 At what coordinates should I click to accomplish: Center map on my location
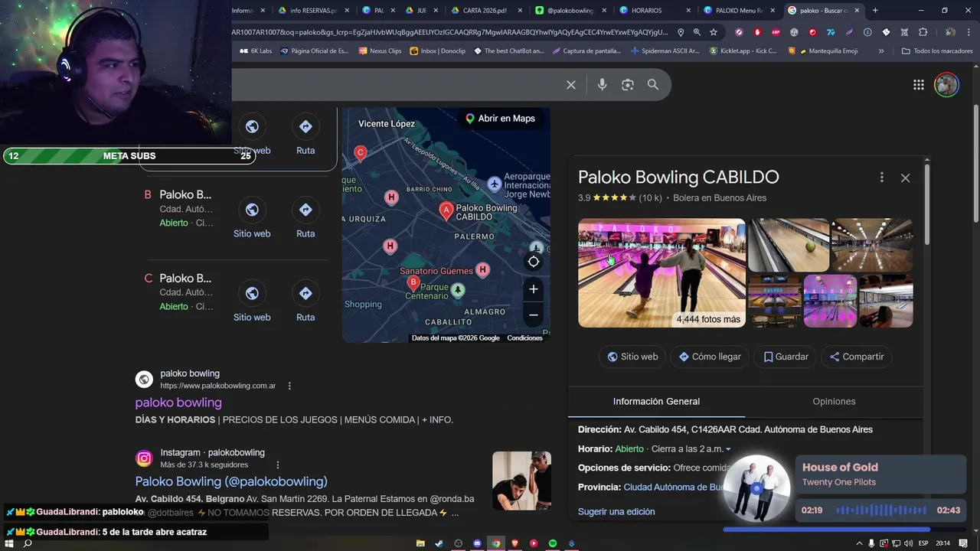(534, 262)
